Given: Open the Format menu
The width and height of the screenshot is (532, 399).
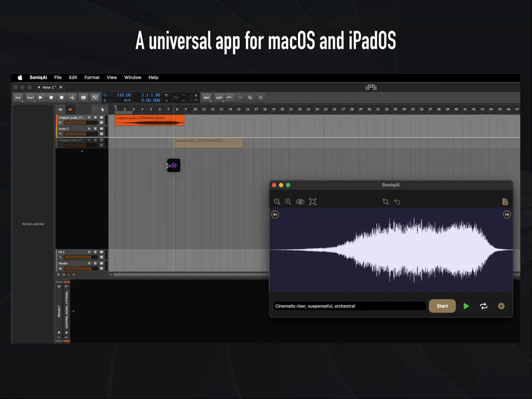Looking at the screenshot, I should click(92, 77).
